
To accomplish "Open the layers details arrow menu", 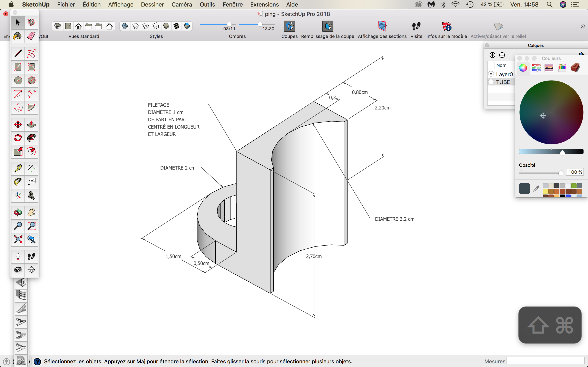I will (582, 54).
